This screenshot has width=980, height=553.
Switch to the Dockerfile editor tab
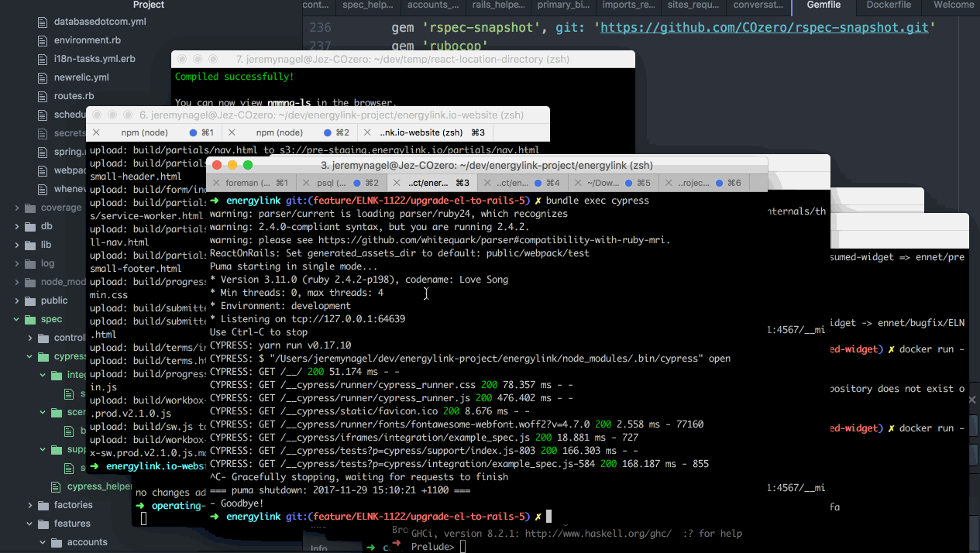click(889, 5)
